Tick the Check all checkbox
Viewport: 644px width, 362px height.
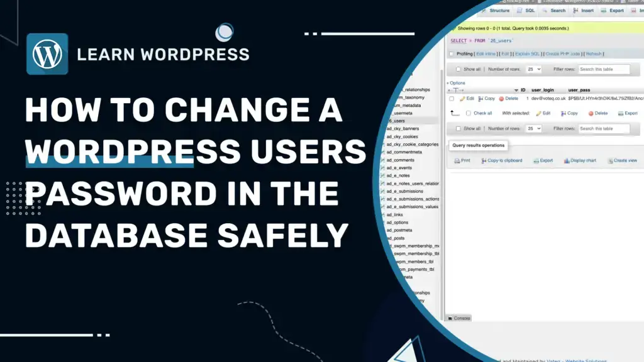[468, 113]
